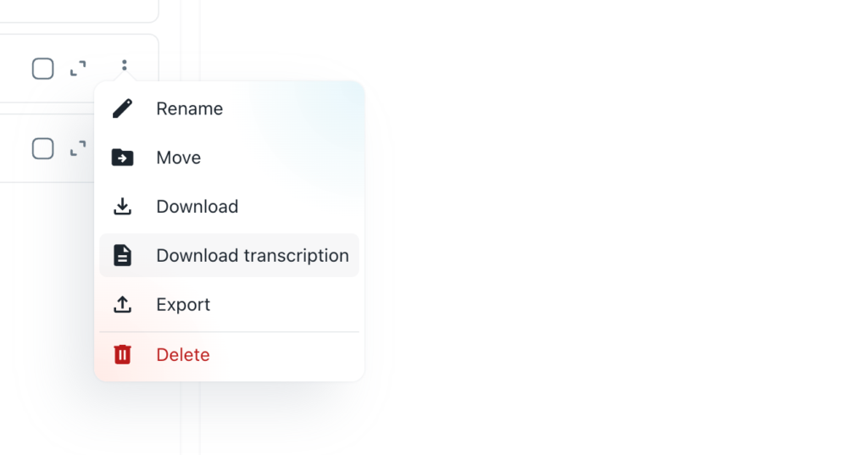The image size is (868, 455).
Task: Tick the checkbox in the upper row
Action: tap(43, 69)
